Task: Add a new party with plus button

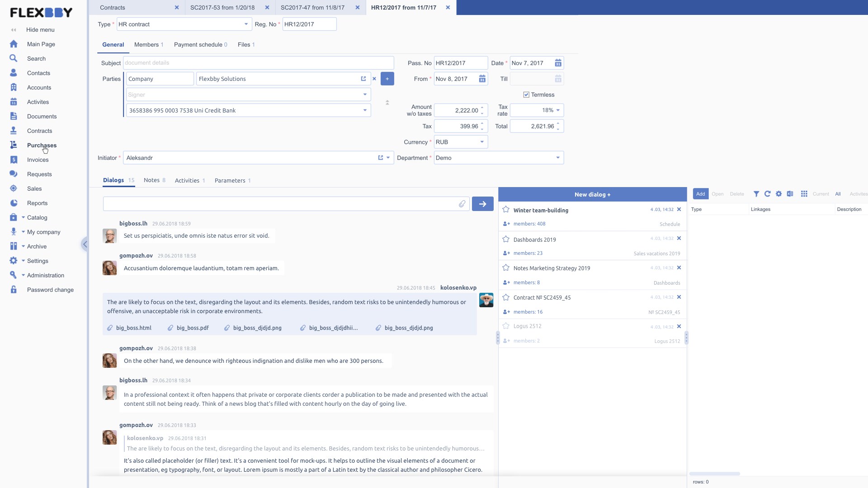Action: coord(387,79)
